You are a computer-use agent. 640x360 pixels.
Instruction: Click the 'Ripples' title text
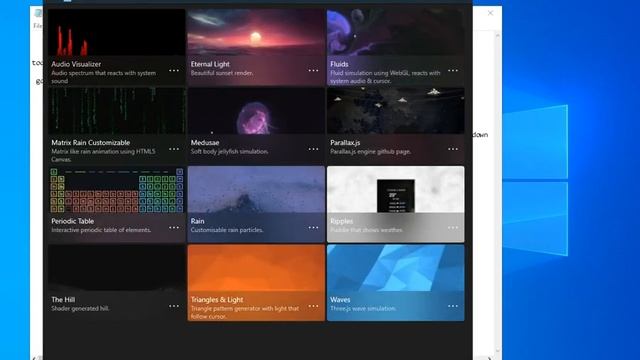pyautogui.click(x=342, y=221)
